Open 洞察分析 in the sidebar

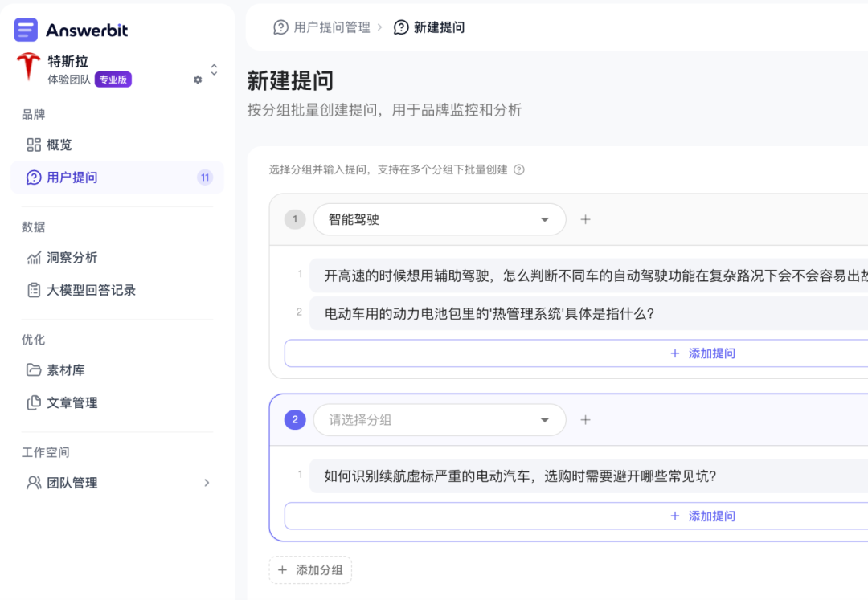(x=117, y=258)
